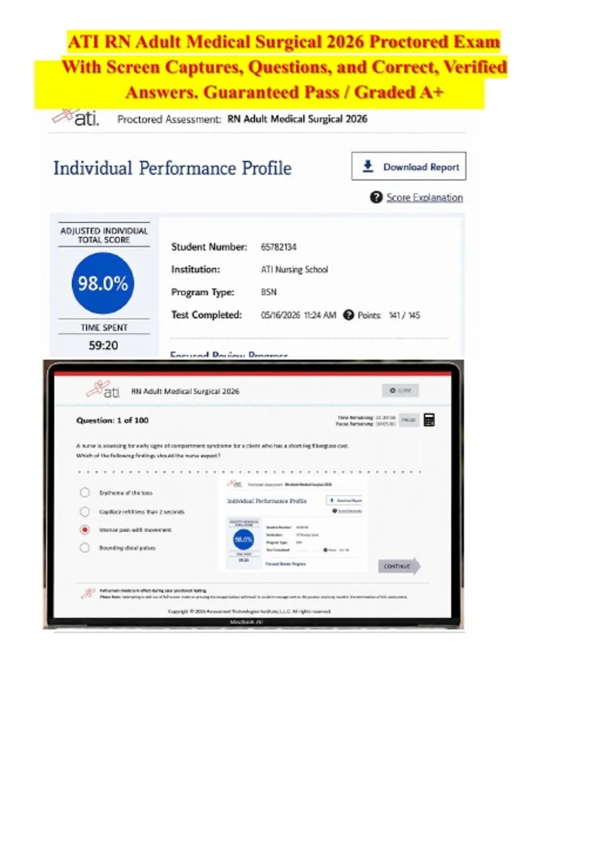Click the test completed date '05/16/2026 11:24 AM'
613x868 pixels.
click(298, 315)
